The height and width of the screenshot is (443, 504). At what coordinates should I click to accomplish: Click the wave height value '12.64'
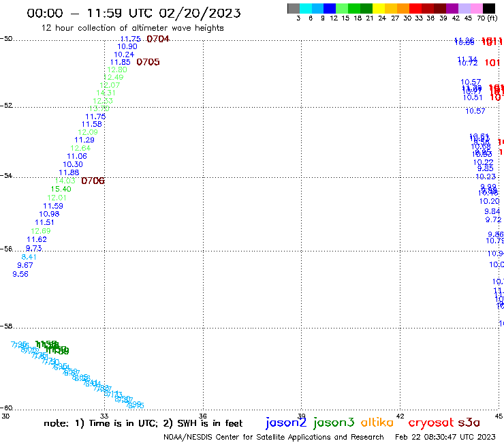pyautogui.click(x=80, y=149)
